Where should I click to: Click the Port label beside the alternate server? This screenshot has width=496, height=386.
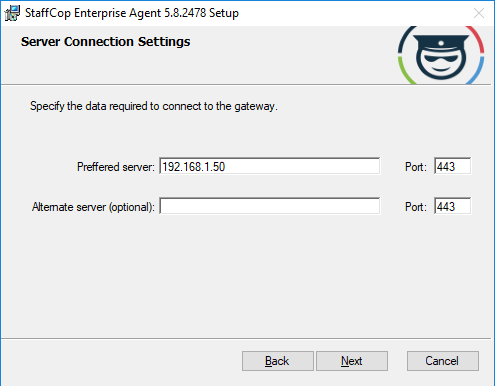point(416,207)
